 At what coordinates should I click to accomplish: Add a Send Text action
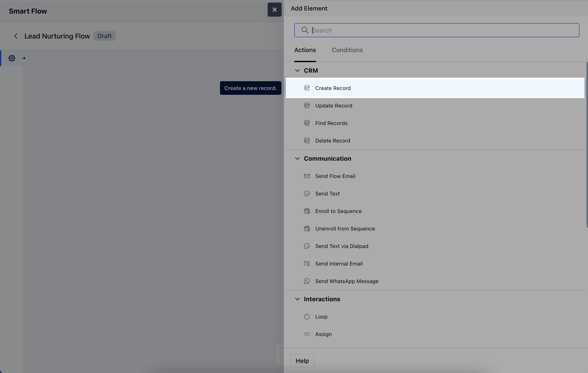pyautogui.click(x=435, y=194)
